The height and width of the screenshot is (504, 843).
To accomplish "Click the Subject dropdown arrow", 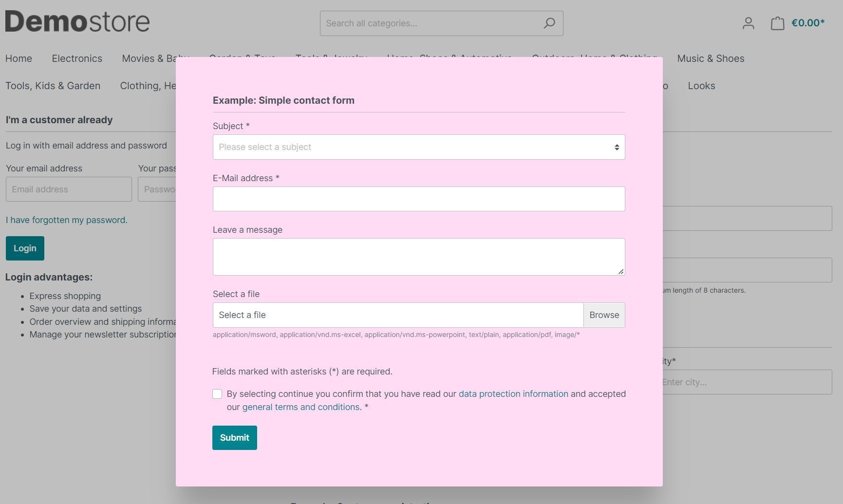I will [617, 147].
